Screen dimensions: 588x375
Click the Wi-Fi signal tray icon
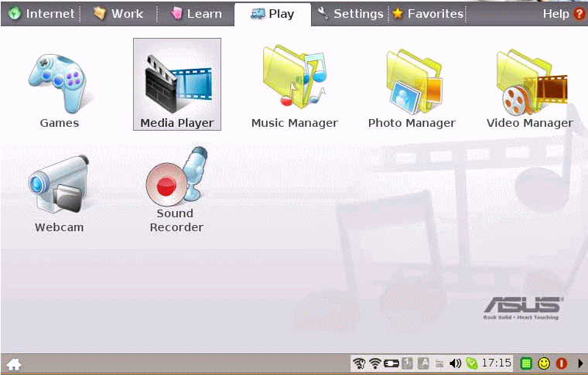point(374,363)
